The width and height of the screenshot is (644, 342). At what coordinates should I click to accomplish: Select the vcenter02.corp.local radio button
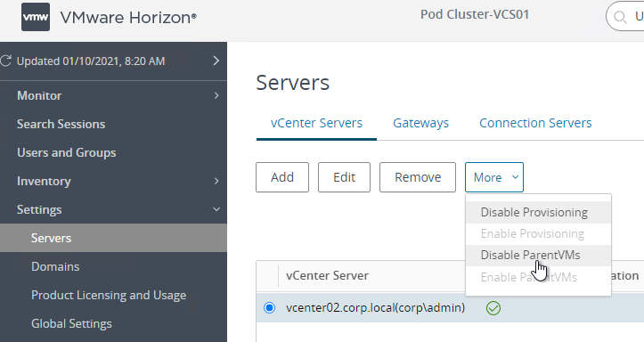[269, 307]
